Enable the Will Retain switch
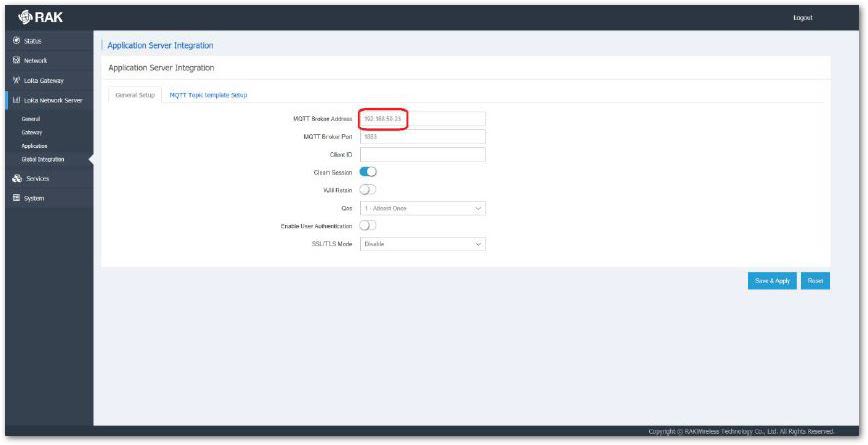Screen dimensions: 868x445 pyautogui.click(x=368, y=190)
